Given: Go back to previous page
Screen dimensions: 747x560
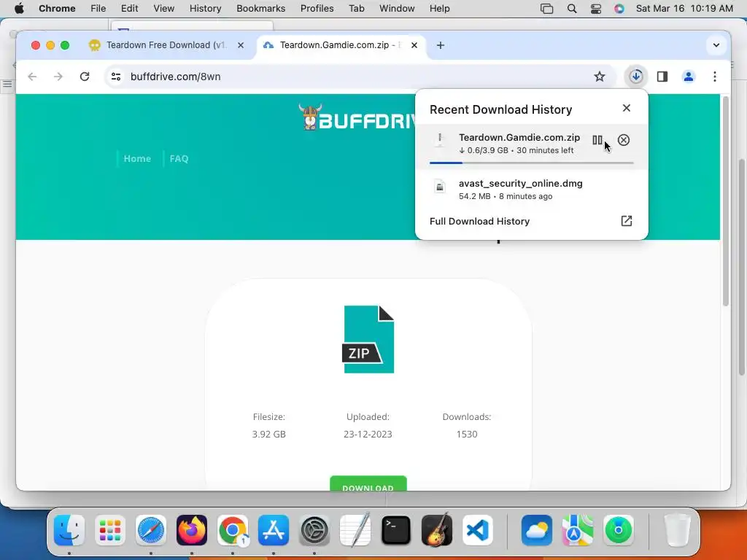Looking at the screenshot, I should [x=32, y=76].
